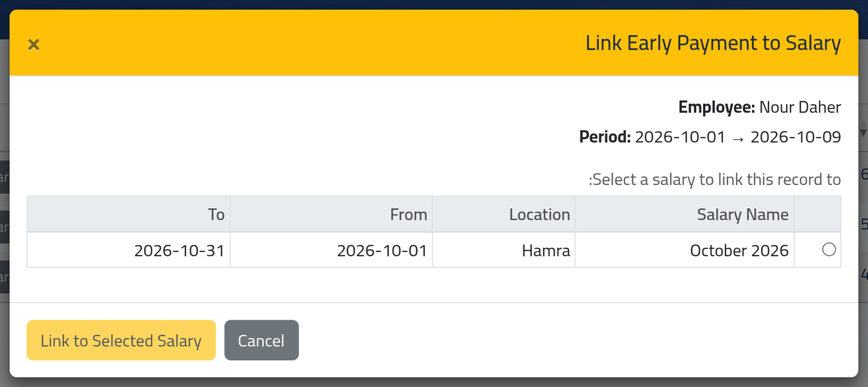Click the To date 2026-10-31 cell
868x387 pixels.
[x=129, y=250]
